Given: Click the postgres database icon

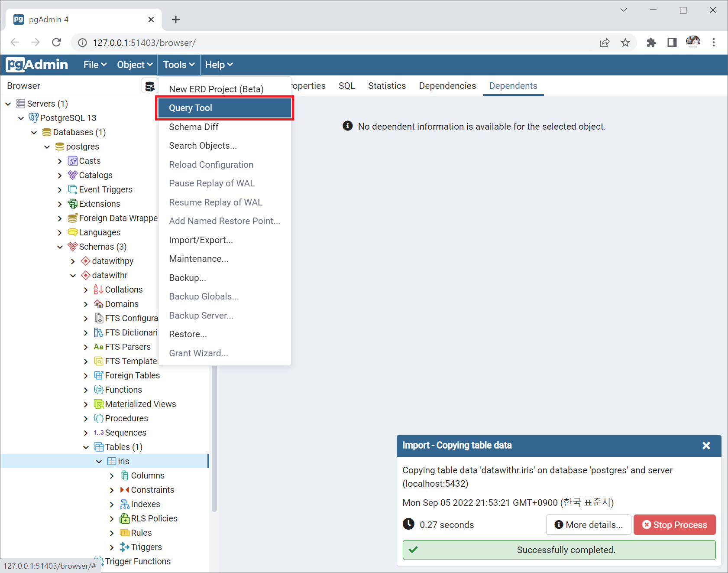Looking at the screenshot, I should tap(60, 147).
